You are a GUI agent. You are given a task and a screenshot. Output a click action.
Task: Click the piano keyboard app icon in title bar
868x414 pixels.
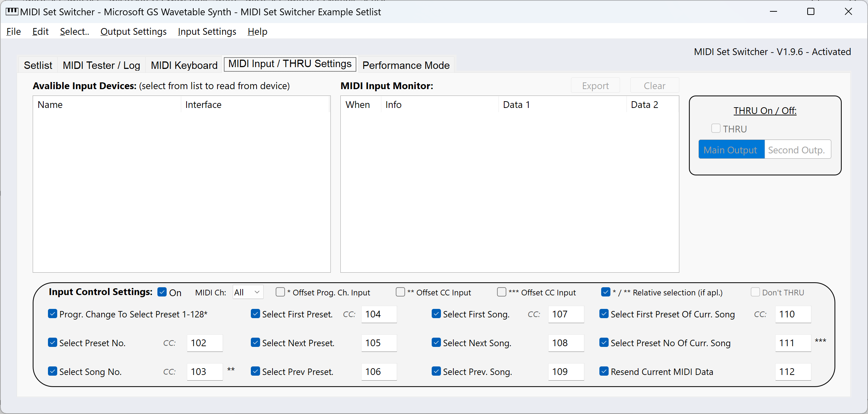point(12,12)
